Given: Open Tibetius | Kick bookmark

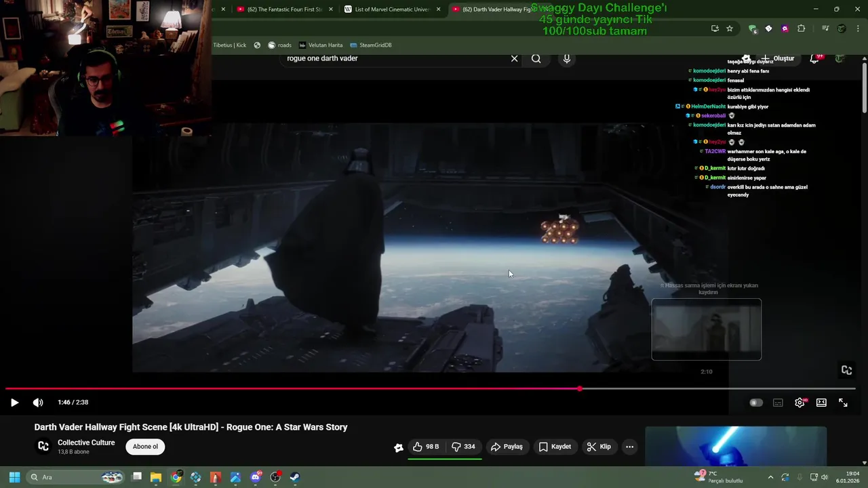Looking at the screenshot, I should pos(230,45).
